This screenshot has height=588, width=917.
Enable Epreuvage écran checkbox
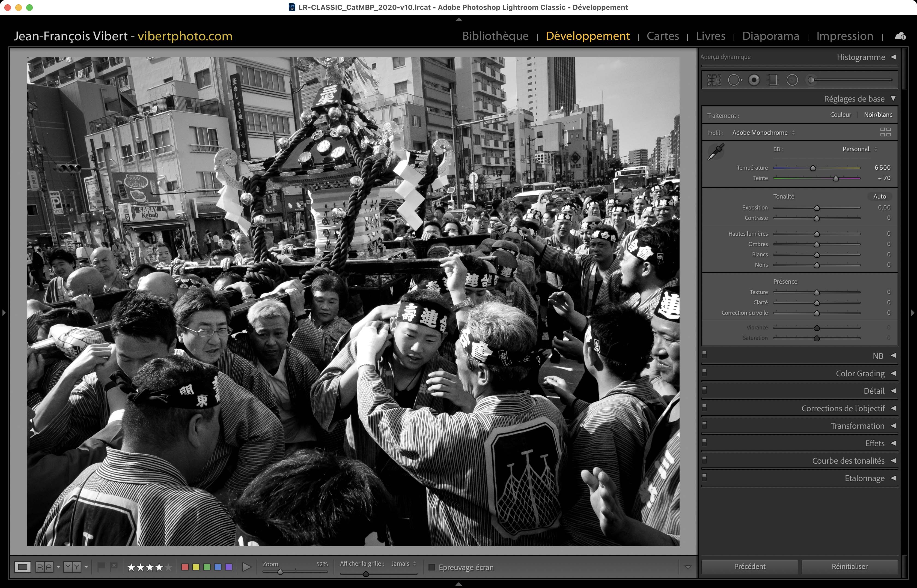click(432, 567)
